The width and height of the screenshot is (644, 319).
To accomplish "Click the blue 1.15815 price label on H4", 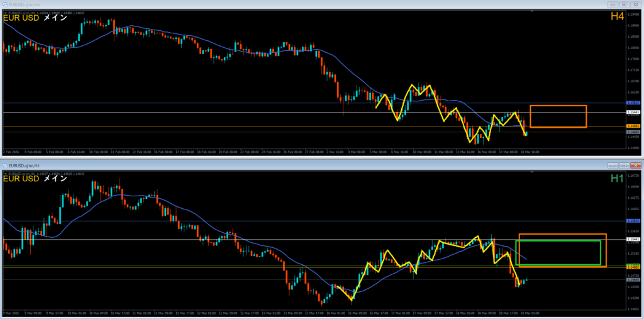I will (x=633, y=103).
